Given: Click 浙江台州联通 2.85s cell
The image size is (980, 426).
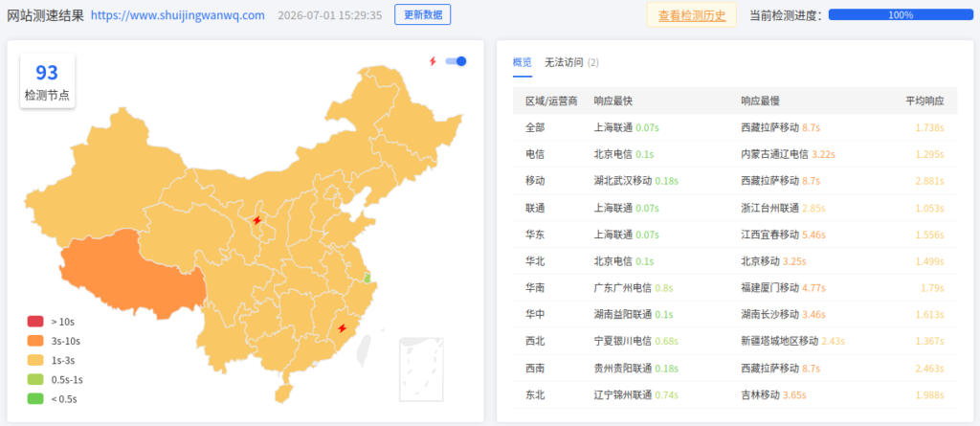Looking at the screenshot, I should (783, 208).
